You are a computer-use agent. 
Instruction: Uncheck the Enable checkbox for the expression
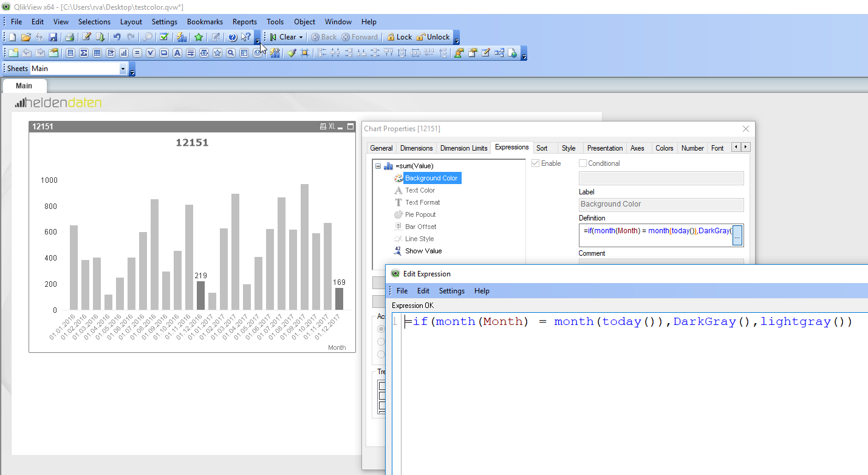point(535,163)
